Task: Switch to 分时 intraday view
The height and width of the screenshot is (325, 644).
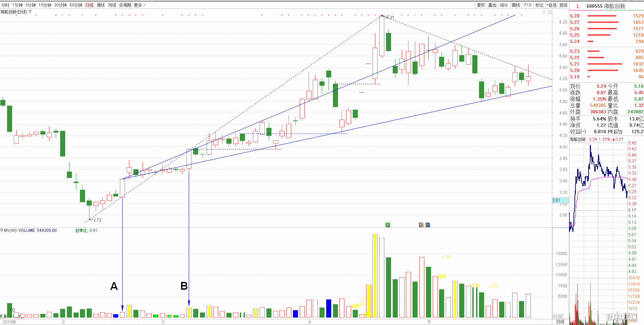Action: [x=5, y=5]
